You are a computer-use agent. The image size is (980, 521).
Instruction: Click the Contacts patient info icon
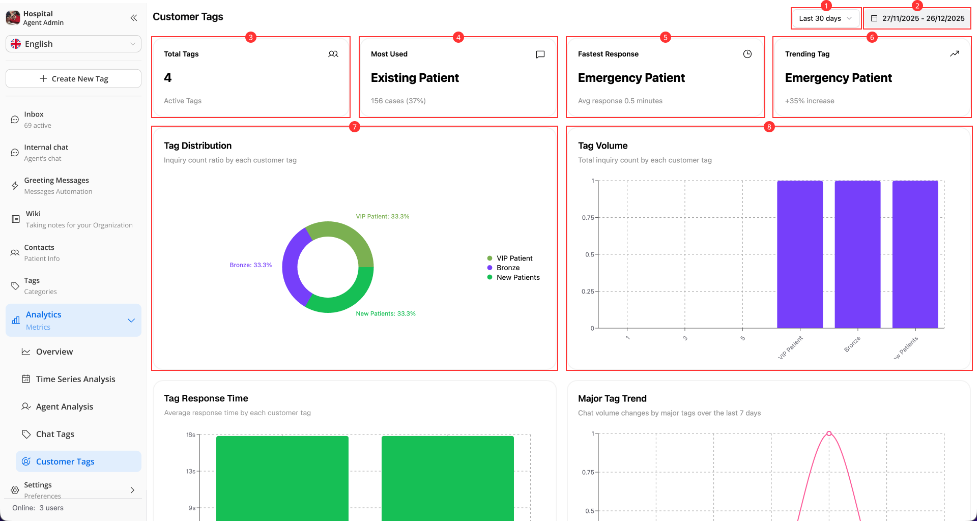click(14, 252)
